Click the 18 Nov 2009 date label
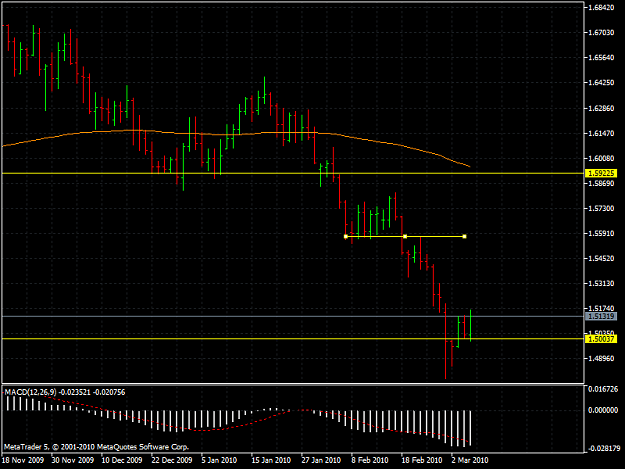 click(23, 460)
